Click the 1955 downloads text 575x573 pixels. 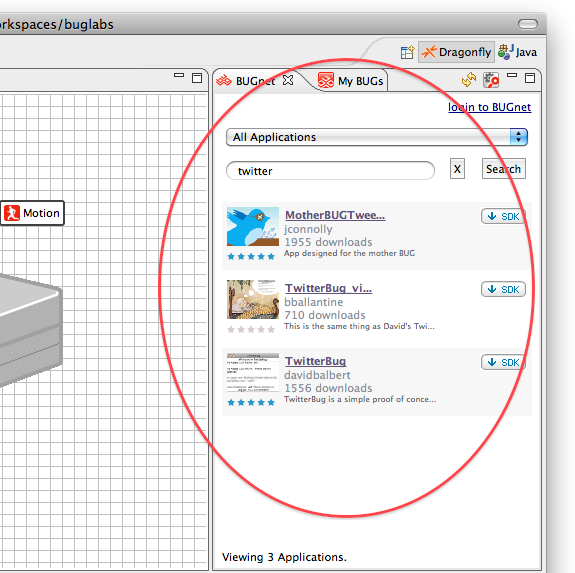328,242
